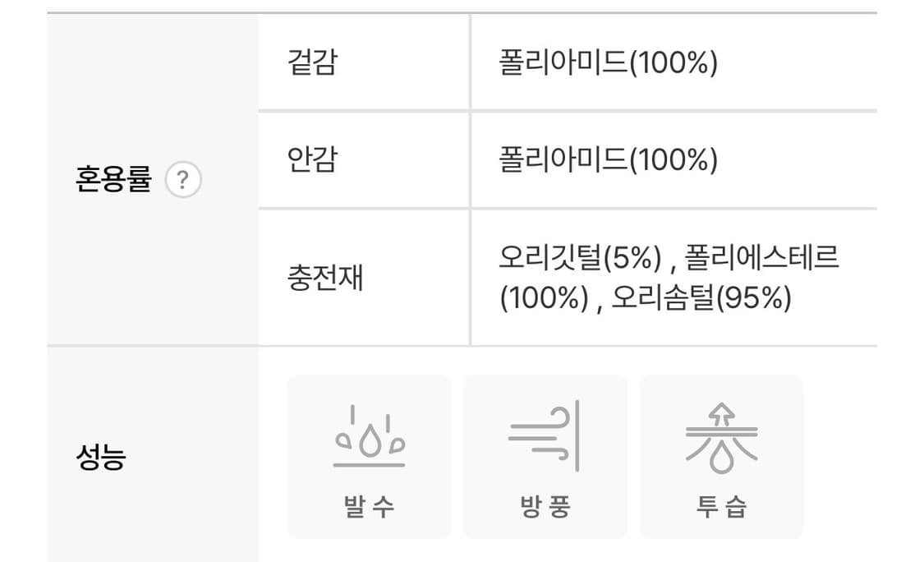Screen dimensions: 924x562
Task: Click the vapor arrow graphic above 투습
Action: click(722, 437)
